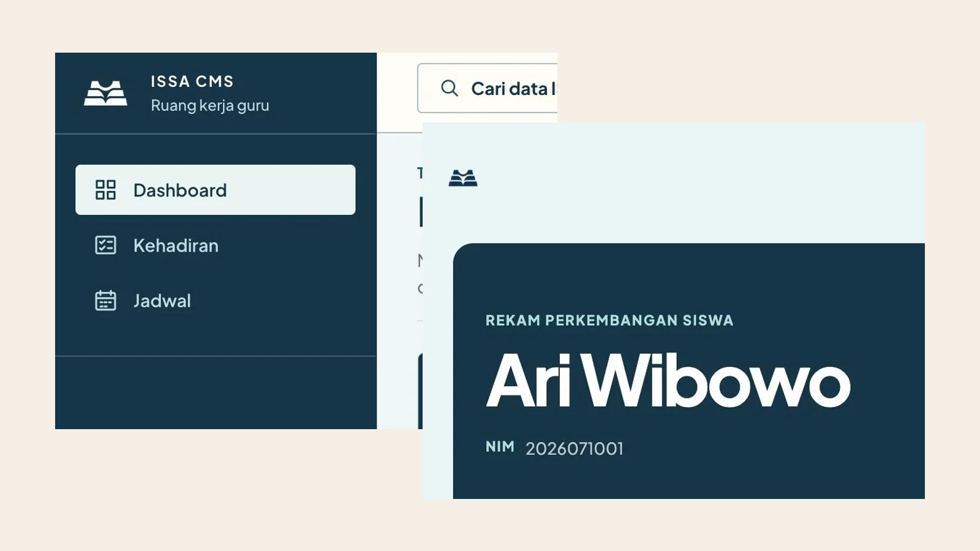
Task: Click the ISSA CMS book logo in sidebar
Action: tap(105, 93)
